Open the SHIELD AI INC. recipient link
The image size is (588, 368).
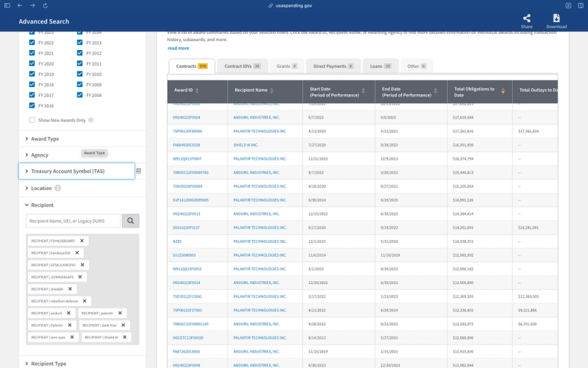[245, 145]
